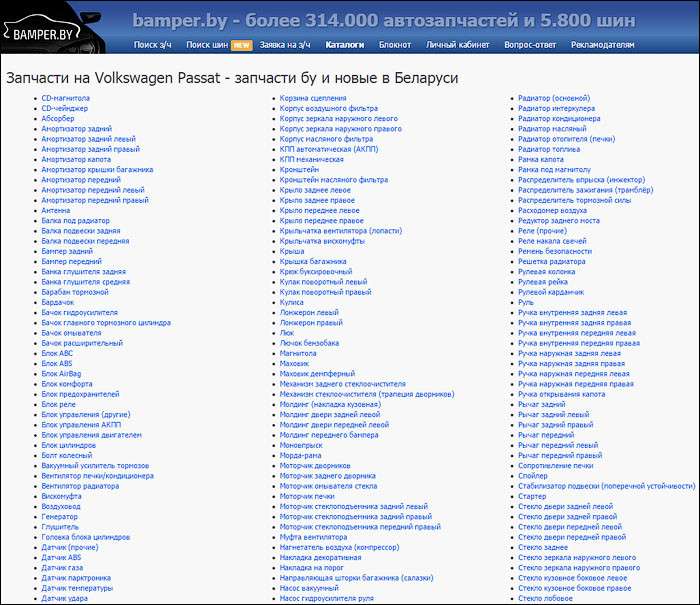Click the Блок предохранителей link
Image resolution: width=700 pixels, height=605 pixels.
pos(80,394)
